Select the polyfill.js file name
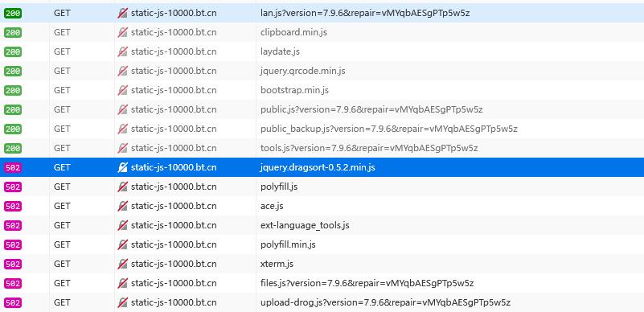The width and height of the screenshot is (644, 312). coord(279,187)
